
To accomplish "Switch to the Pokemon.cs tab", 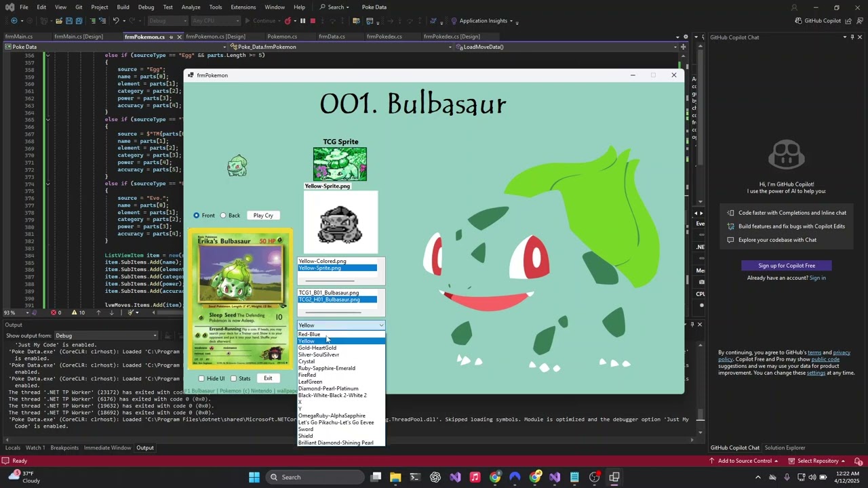I will click(282, 37).
